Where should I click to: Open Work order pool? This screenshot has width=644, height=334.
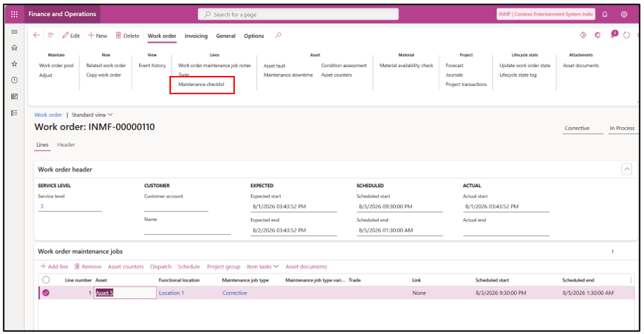coord(56,65)
